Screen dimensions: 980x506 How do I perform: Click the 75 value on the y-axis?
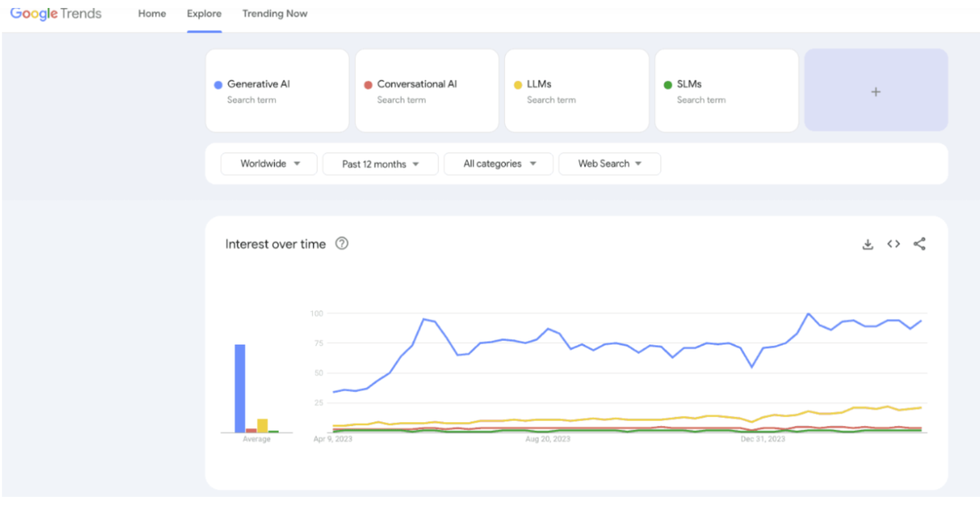pos(319,343)
